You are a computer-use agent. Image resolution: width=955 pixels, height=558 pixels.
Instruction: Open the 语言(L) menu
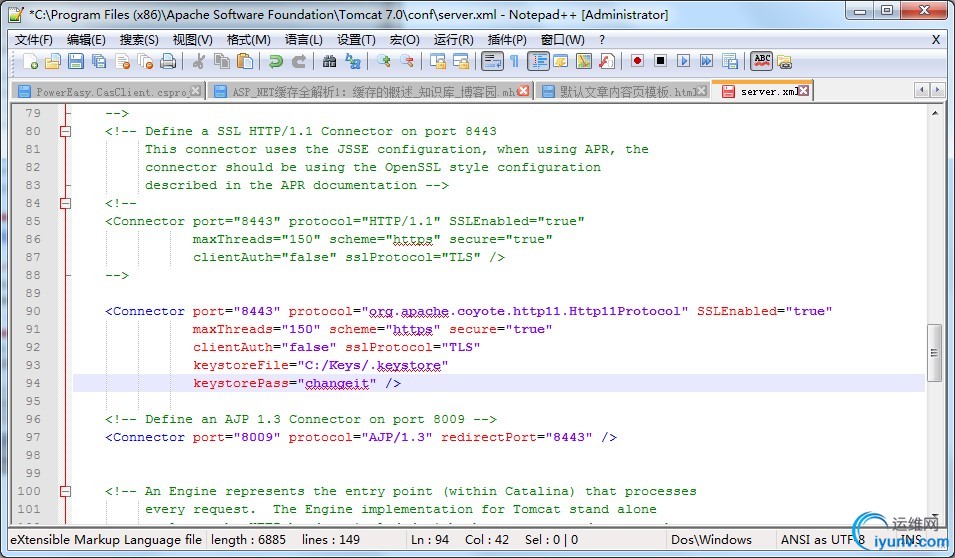click(303, 40)
